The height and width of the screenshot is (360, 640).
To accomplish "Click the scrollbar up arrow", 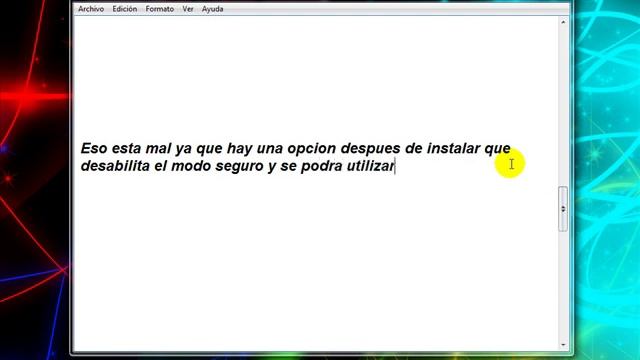I will coord(563,22).
